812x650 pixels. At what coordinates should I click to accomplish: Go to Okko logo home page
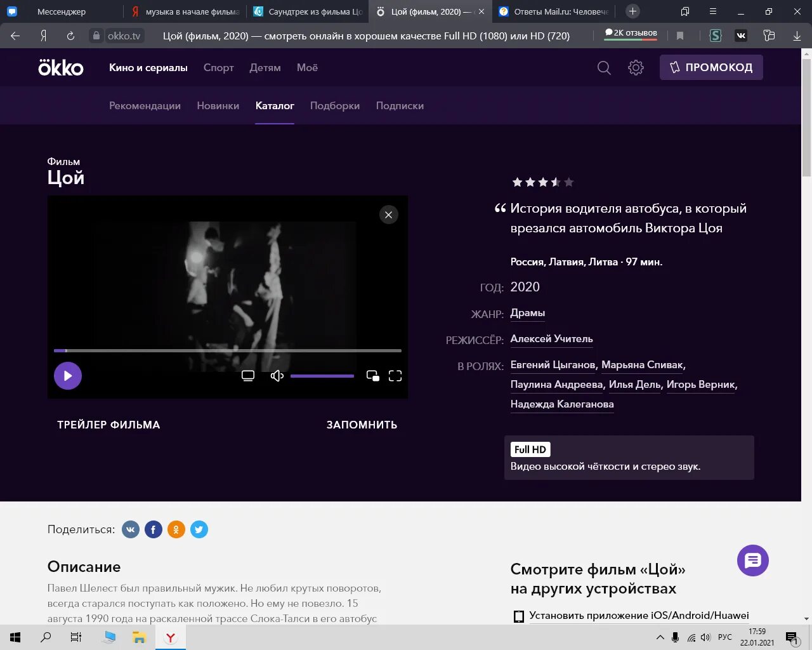pyautogui.click(x=61, y=67)
